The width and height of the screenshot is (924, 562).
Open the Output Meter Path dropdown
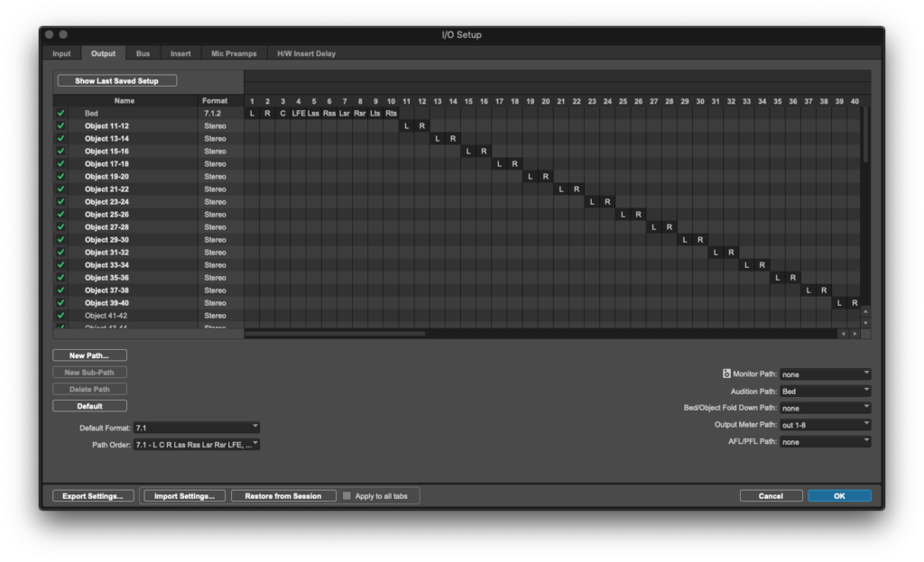click(x=825, y=424)
